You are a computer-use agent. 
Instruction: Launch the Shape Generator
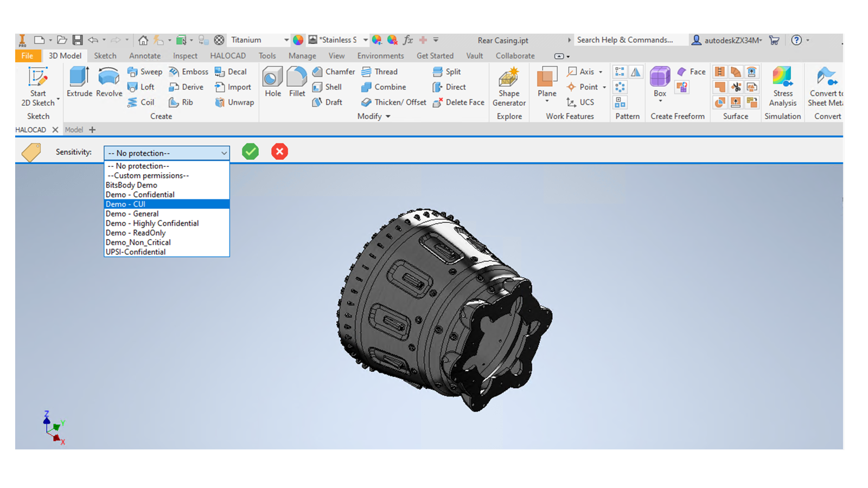[509, 87]
